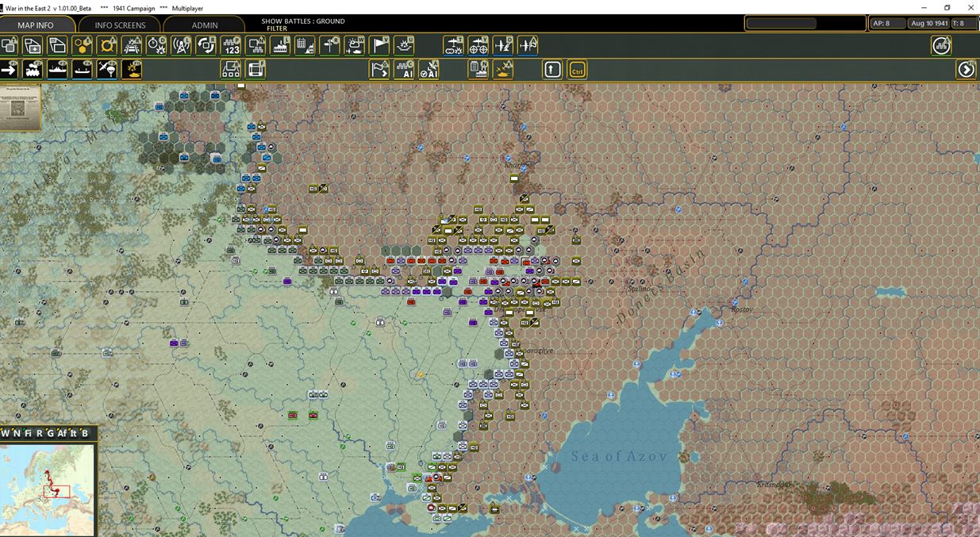The image size is (980, 537).
Task: Toggle the unit counter values '123' icon
Action: 231,45
